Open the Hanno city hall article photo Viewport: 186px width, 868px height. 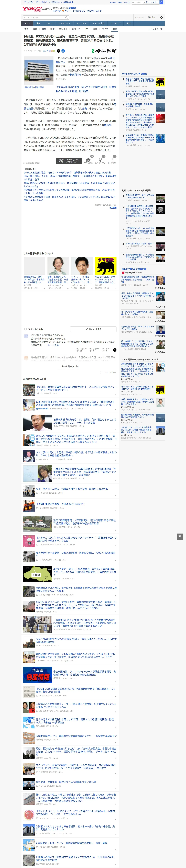[39, 71]
